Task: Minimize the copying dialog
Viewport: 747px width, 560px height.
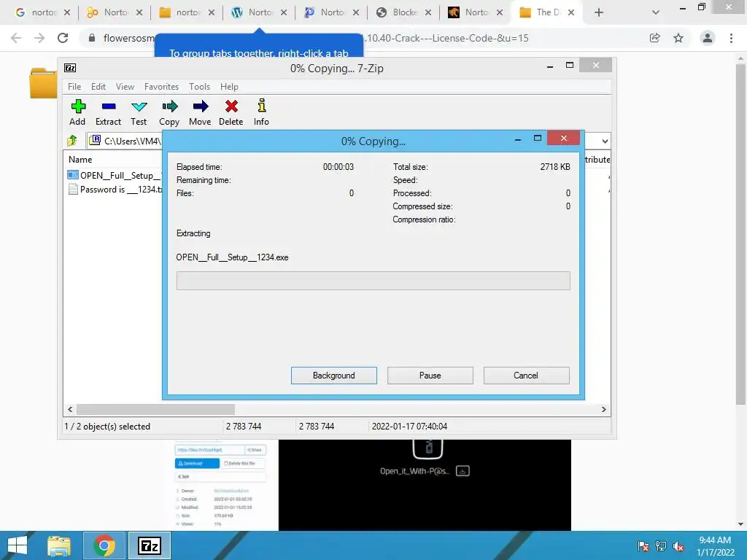Action: tap(518, 139)
